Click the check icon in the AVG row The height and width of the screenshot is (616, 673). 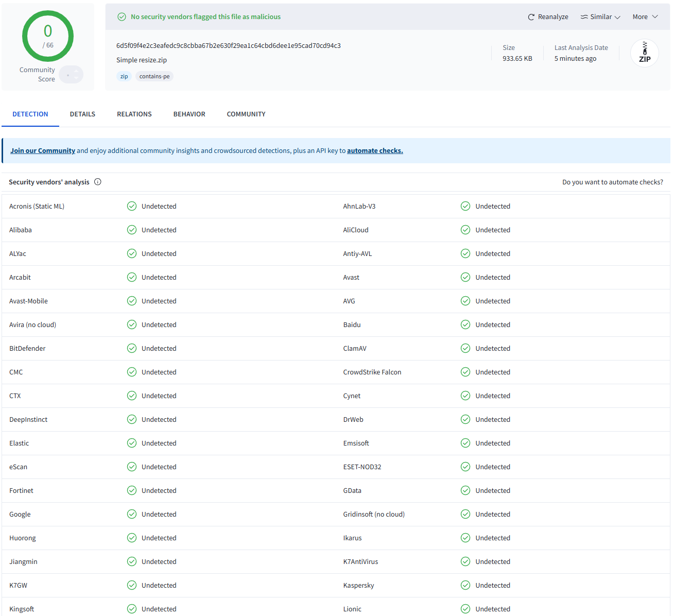(465, 301)
